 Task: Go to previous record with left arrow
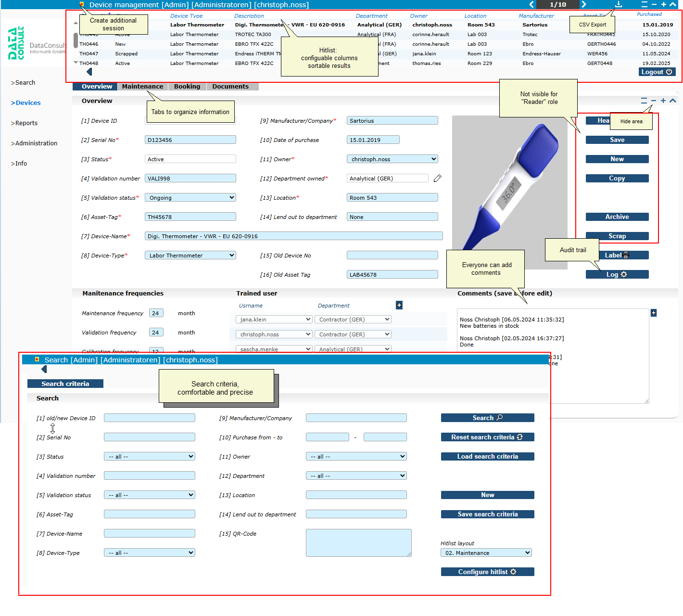tap(531, 4)
